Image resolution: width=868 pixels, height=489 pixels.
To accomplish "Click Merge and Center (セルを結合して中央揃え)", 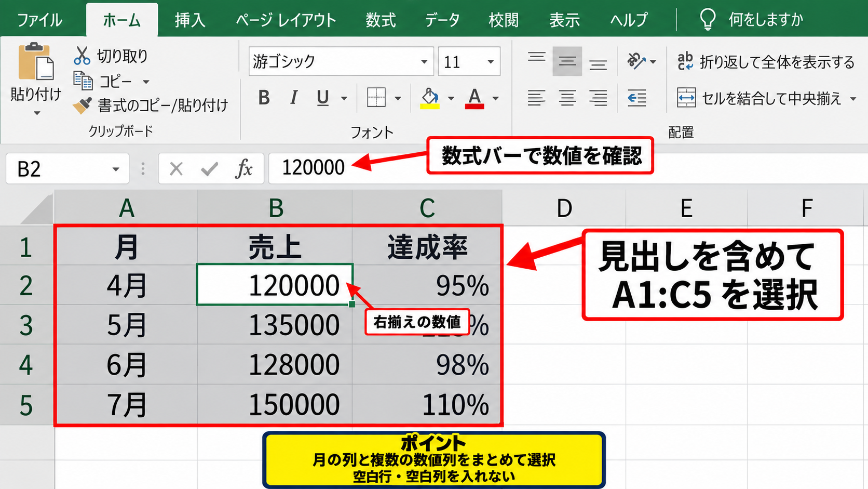I will [759, 98].
